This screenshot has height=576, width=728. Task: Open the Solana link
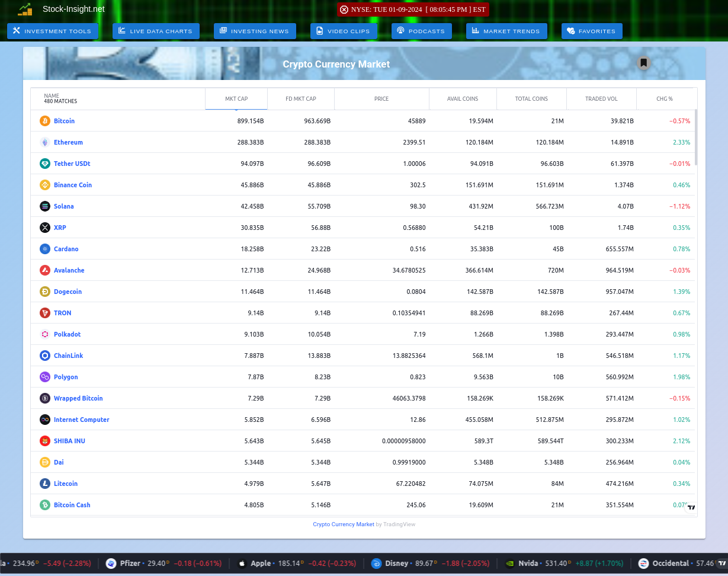pos(64,206)
